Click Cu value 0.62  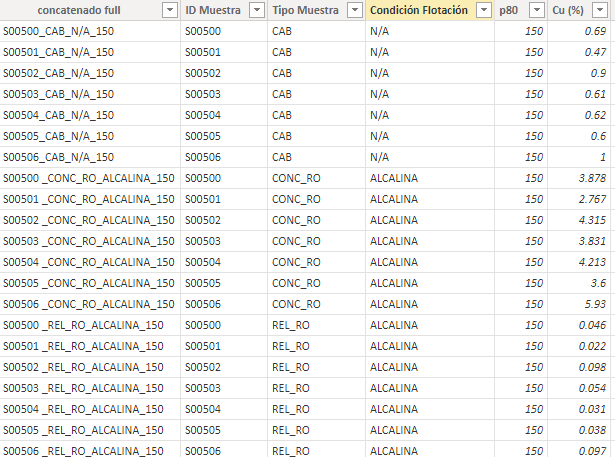579,115
